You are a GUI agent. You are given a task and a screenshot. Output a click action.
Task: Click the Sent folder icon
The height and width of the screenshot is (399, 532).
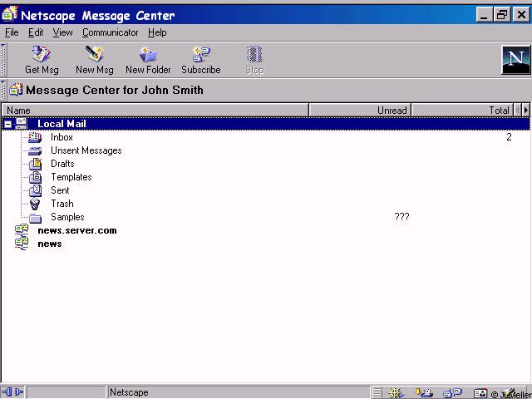[35, 190]
